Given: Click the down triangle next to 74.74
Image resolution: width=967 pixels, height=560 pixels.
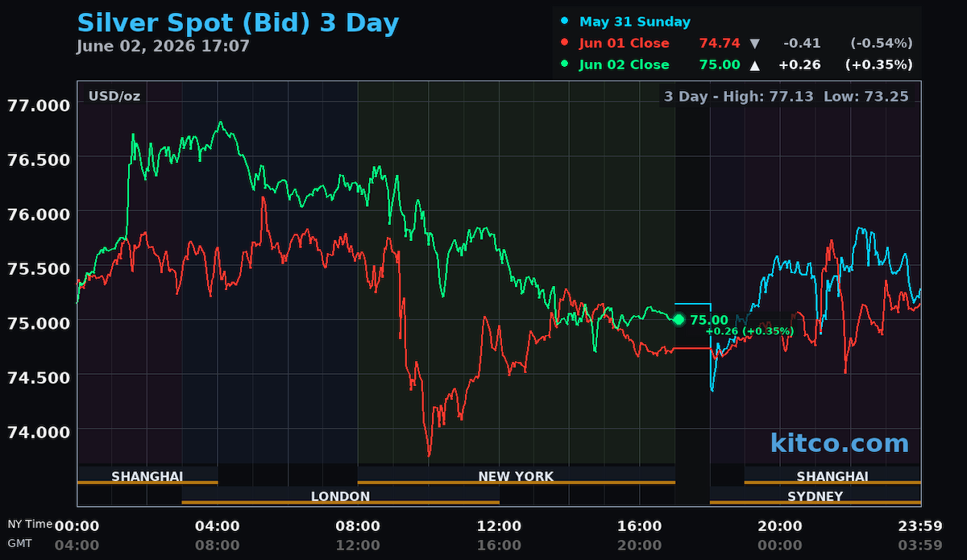Looking at the screenshot, I should coord(754,44).
